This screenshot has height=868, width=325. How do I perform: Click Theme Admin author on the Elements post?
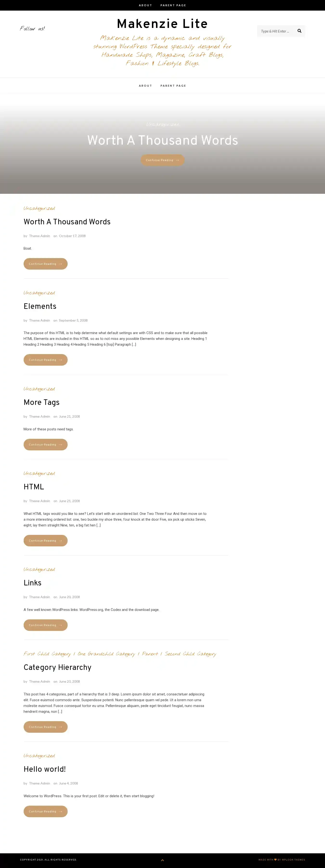pos(39,320)
